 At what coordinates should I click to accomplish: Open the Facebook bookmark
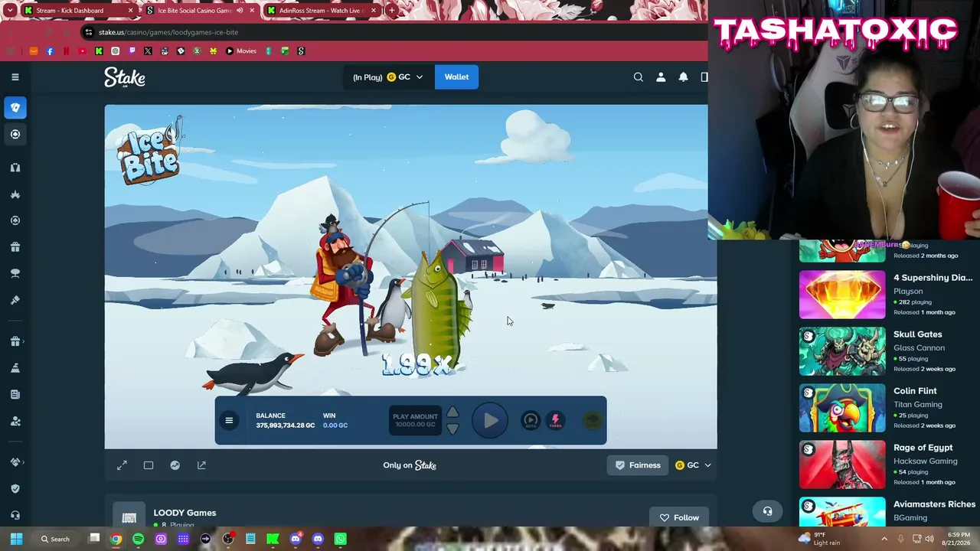(50, 51)
